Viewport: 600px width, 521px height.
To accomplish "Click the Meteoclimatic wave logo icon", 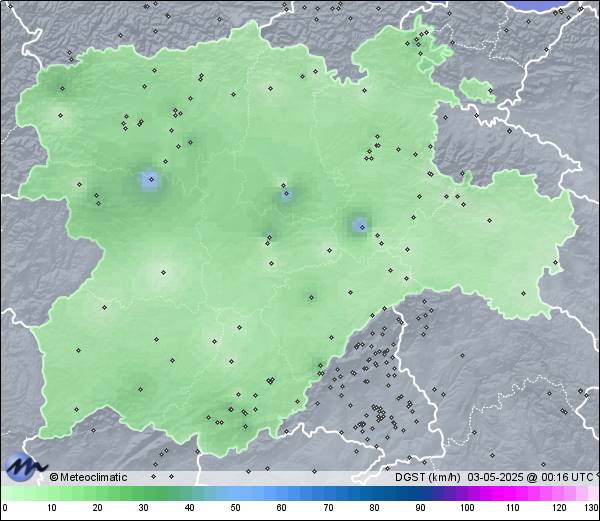I will [x=25, y=467].
